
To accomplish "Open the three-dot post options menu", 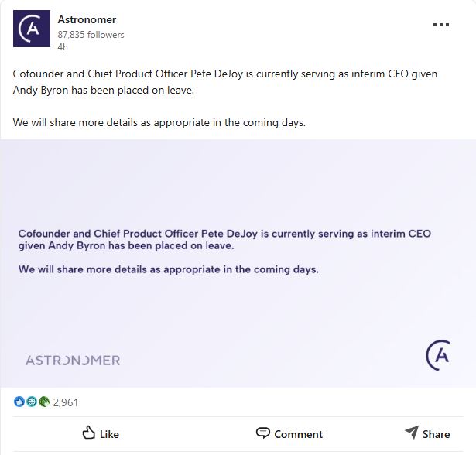I will point(440,25).
